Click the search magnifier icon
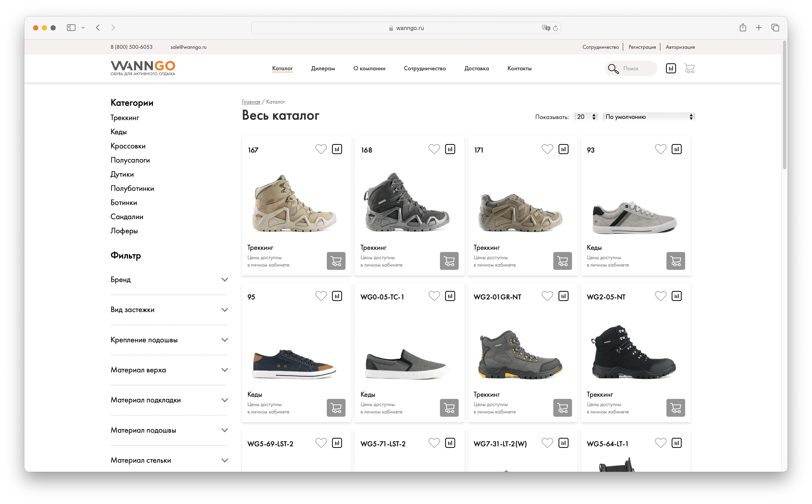Viewport: 812px width, 504px height. point(613,69)
